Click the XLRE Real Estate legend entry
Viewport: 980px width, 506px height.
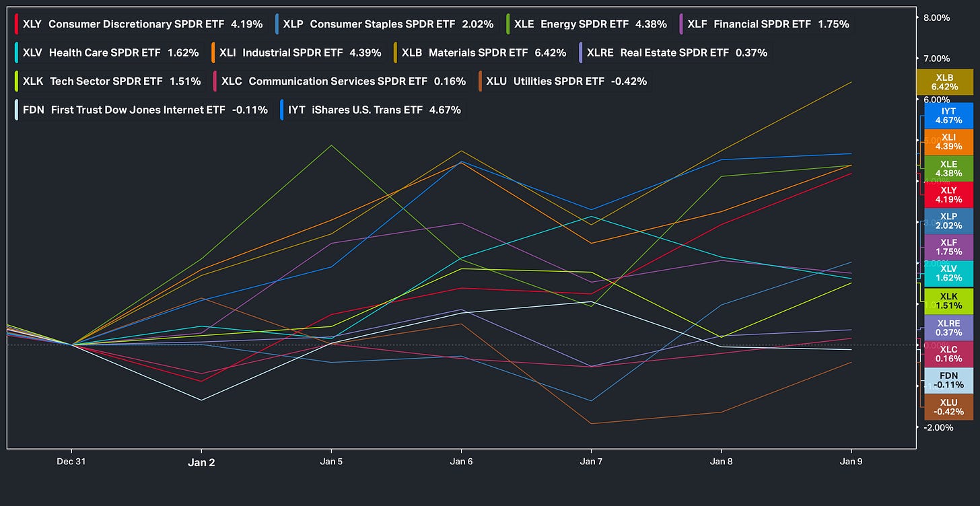674,52
